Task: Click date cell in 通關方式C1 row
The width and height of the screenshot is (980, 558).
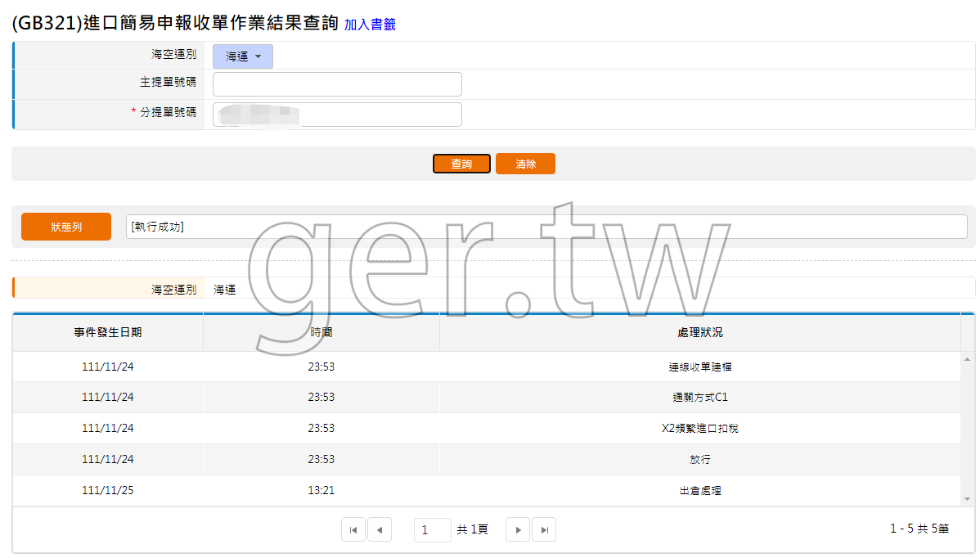Action: coord(107,398)
